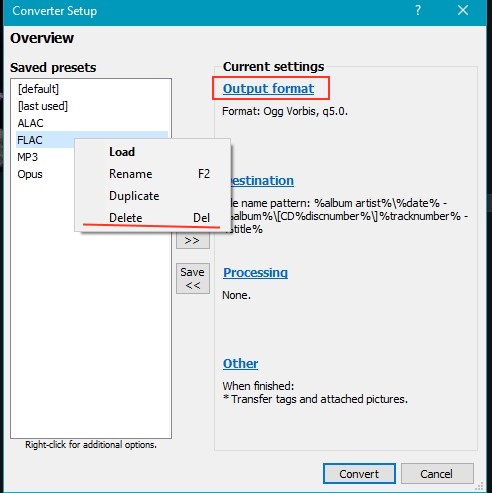
Task: Select the MP3 preset
Action: click(28, 157)
